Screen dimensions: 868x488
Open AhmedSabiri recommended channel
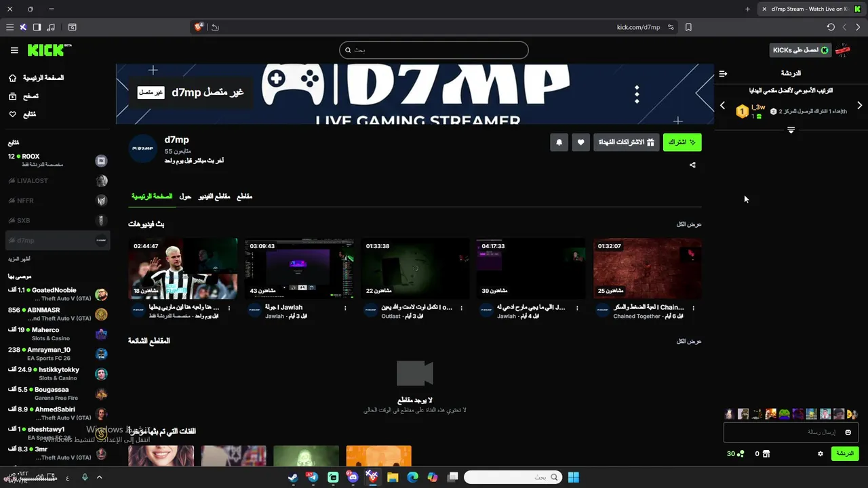57,413
